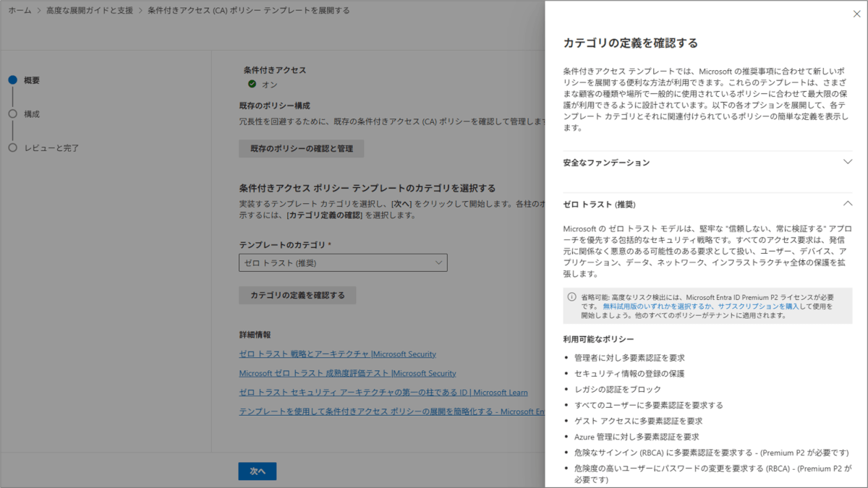Click カテゴリの定義を確認する button
868x488 pixels.
pyautogui.click(x=297, y=295)
